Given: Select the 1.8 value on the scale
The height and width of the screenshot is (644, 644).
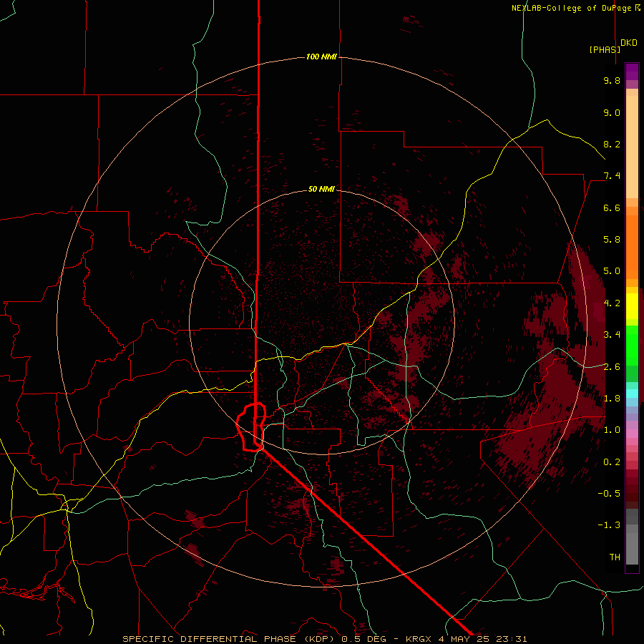Looking at the screenshot, I should coord(612,399).
